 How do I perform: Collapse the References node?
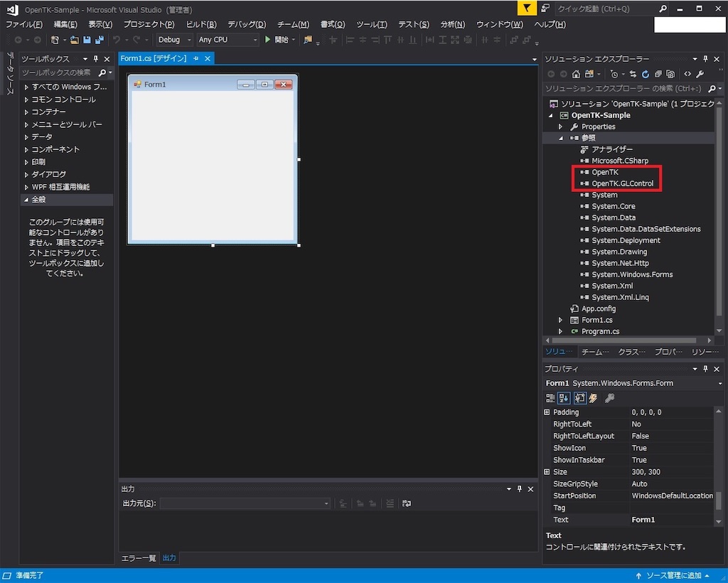(x=560, y=138)
